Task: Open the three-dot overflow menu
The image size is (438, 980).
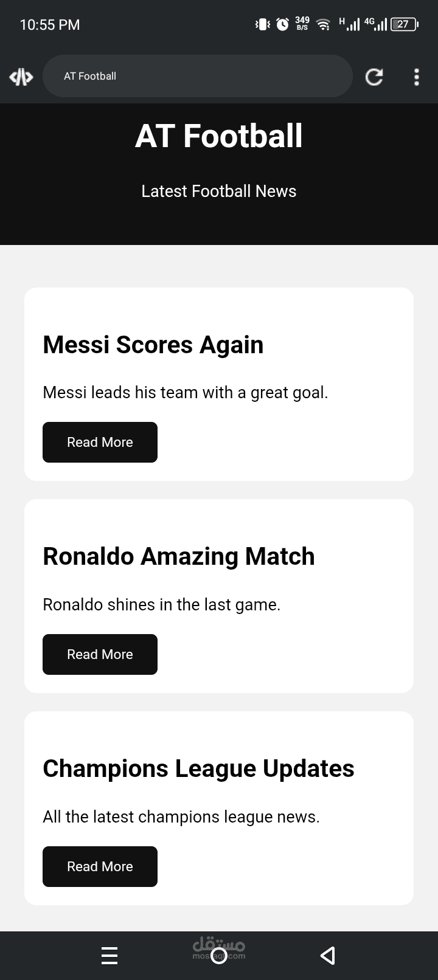Action: point(417,77)
